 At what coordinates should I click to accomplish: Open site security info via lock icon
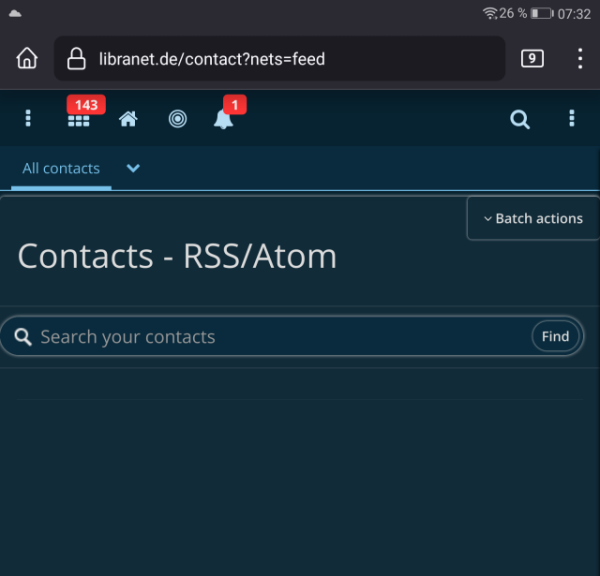click(76, 59)
